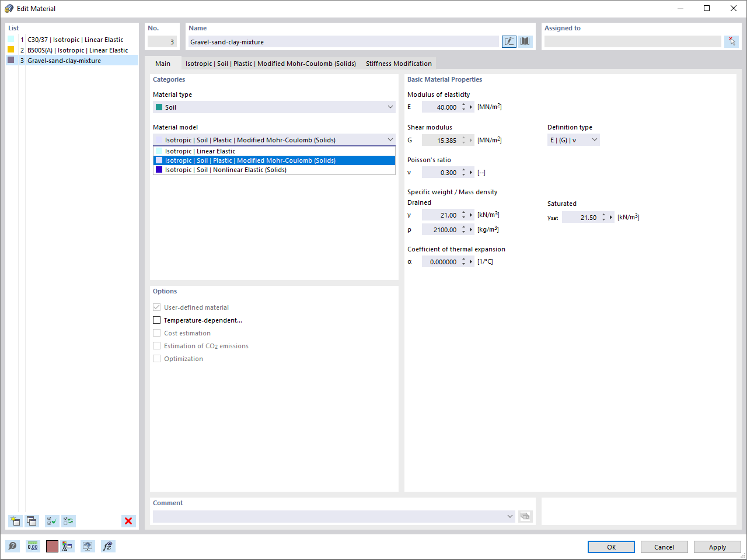747x560 pixels.
Task: Open the Definition type dropdown
Action: [573, 140]
